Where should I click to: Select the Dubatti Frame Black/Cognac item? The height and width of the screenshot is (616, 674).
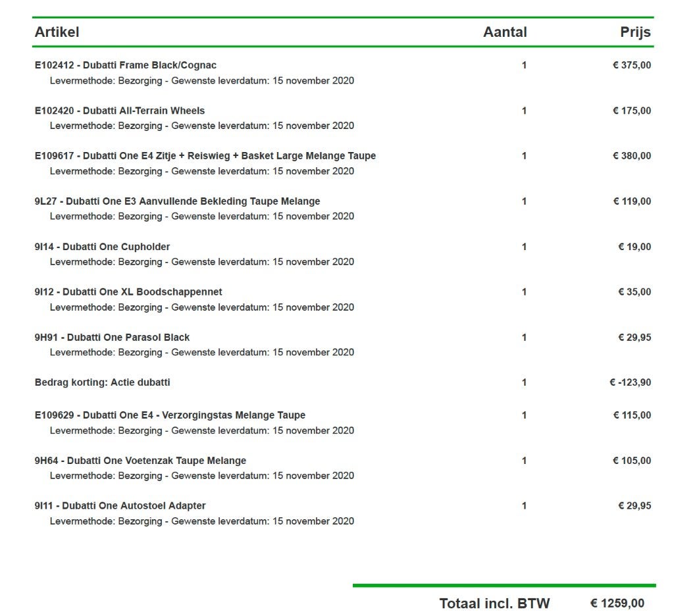126,65
